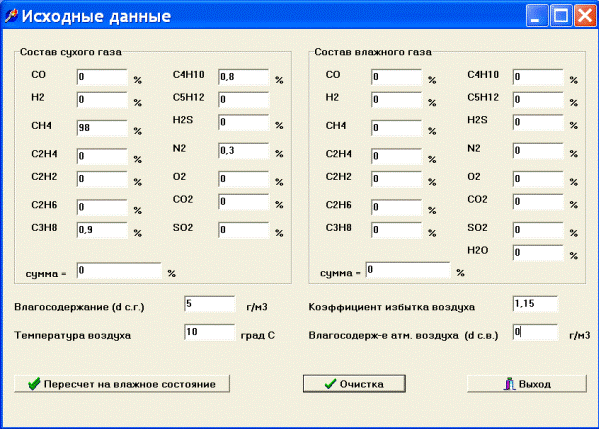Click the H2O label in wet gas
This screenshot has width=599, height=429.
coord(478,250)
